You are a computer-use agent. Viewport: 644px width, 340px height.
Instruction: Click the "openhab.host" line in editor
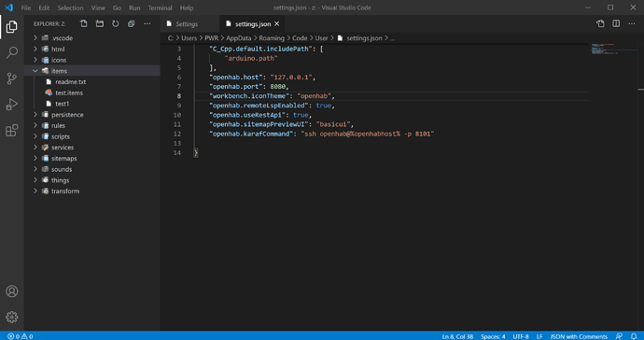point(262,78)
